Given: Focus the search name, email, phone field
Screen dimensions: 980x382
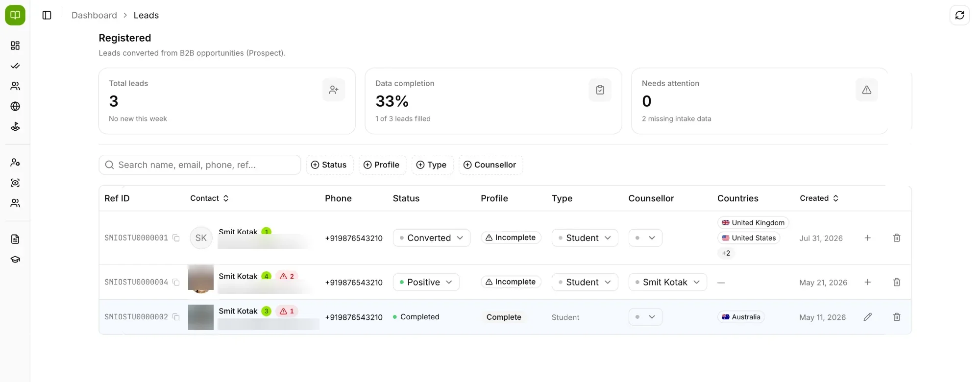Looking at the screenshot, I should click(x=200, y=165).
